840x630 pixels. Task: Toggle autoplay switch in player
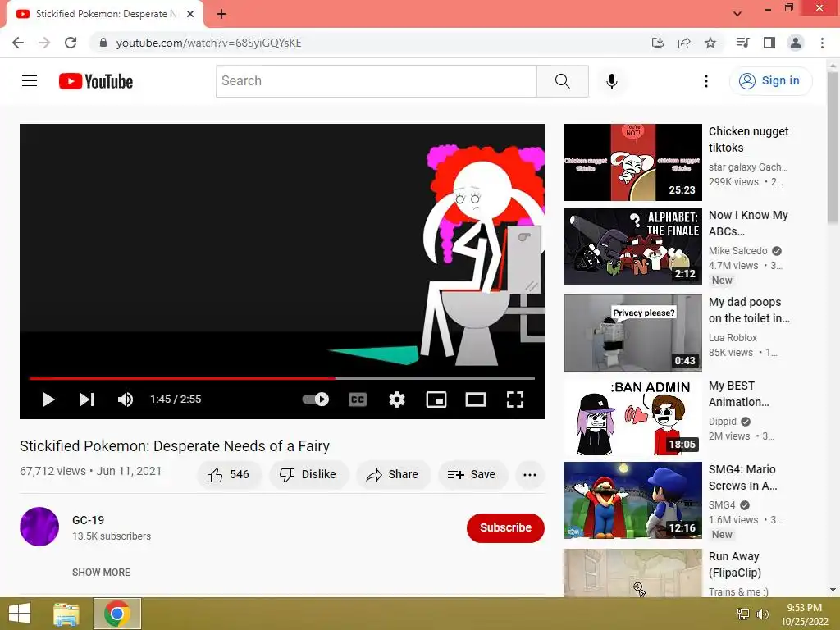[316, 399]
